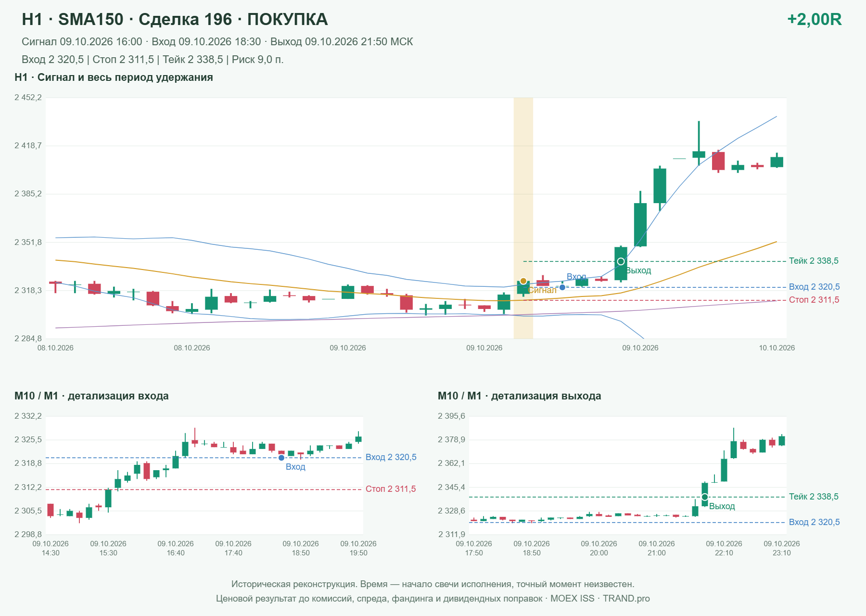Viewport: 866px width, 616px height.
Task: Click the '2 311,9' axis label in exit chart
Action: coord(451,534)
